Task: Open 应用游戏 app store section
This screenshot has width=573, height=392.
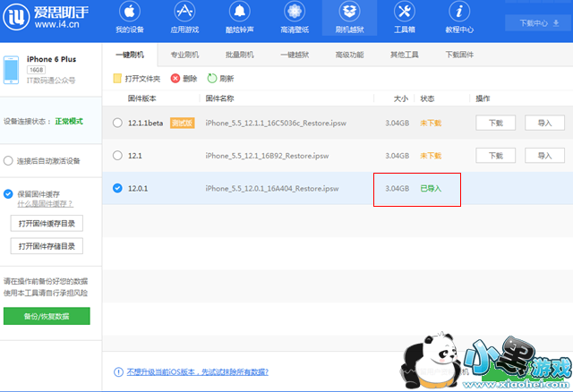Action: (184, 18)
